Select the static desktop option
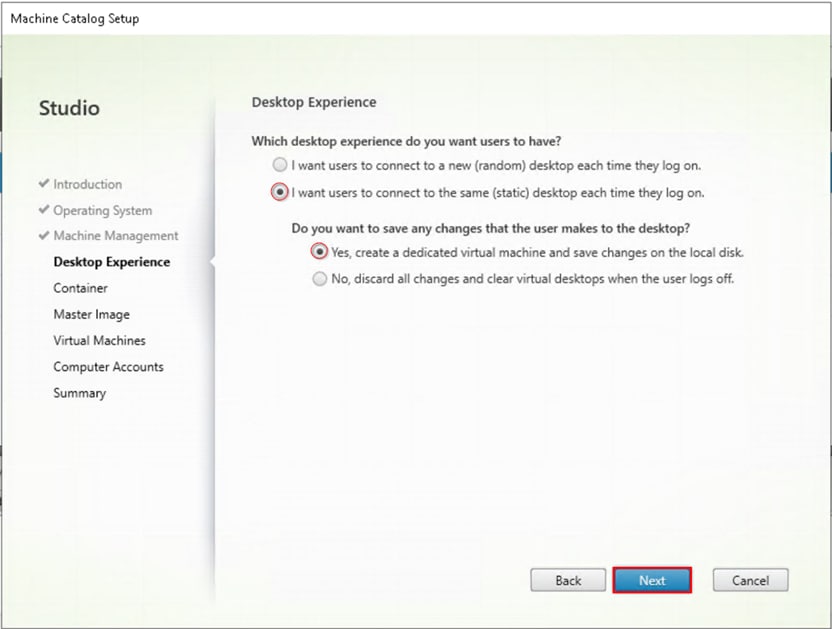 tap(281, 192)
